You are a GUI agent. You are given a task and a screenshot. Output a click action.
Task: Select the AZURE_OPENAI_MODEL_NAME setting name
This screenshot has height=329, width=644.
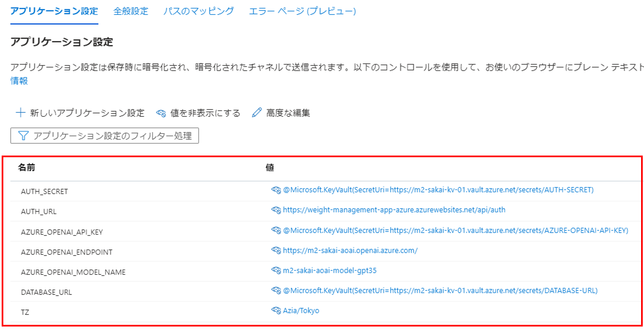[x=73, y=272]
